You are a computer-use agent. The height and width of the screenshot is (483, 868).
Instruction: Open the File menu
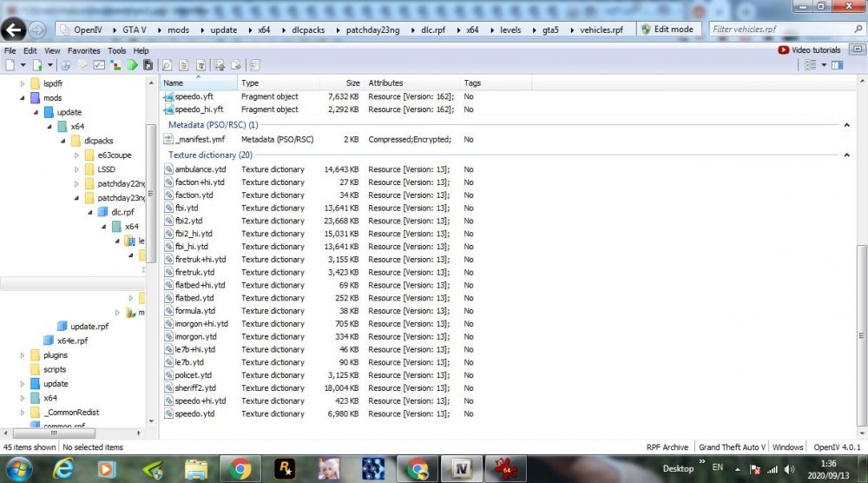(10, 50)
